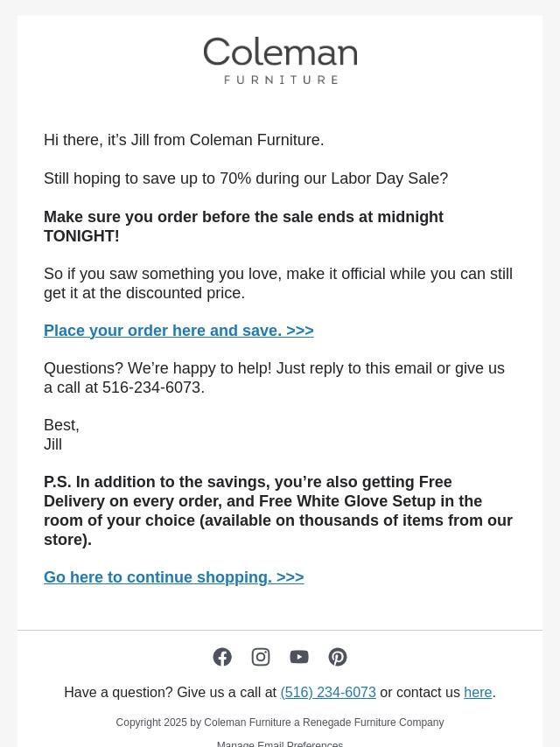Open the Pinterest icon link
Viewport: 560px width, 747px height.
pos(338,657)
